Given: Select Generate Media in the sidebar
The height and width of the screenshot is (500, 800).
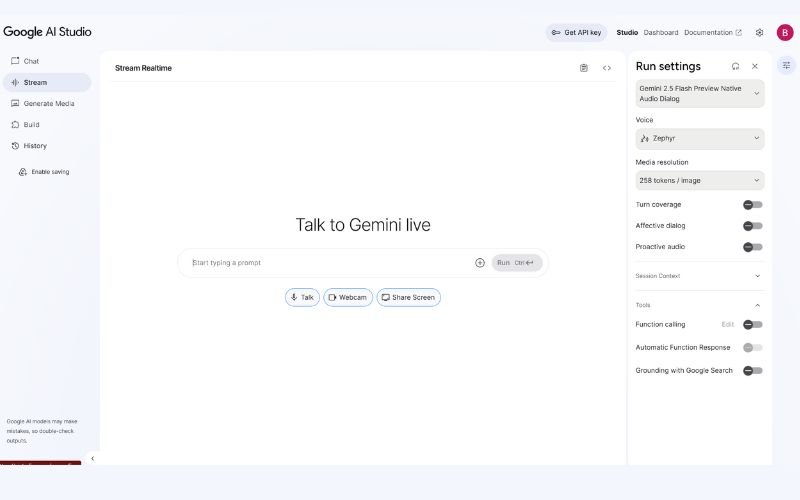Looking at the screenshot, I should 48,103.
